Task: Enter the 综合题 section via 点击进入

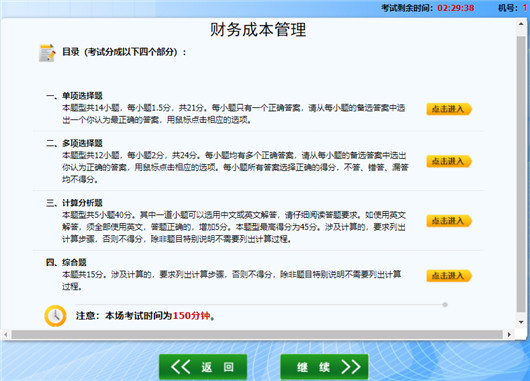Action: 449,276
